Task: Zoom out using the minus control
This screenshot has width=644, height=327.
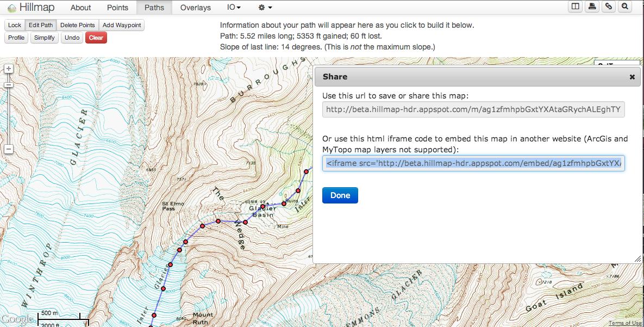Action: point(8,149)
